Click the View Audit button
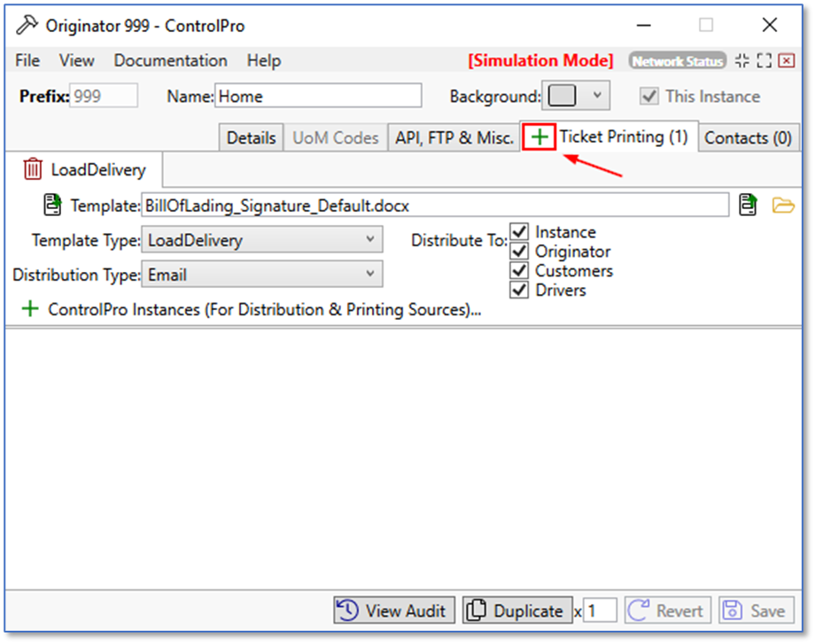 click(x=395, y=610)
